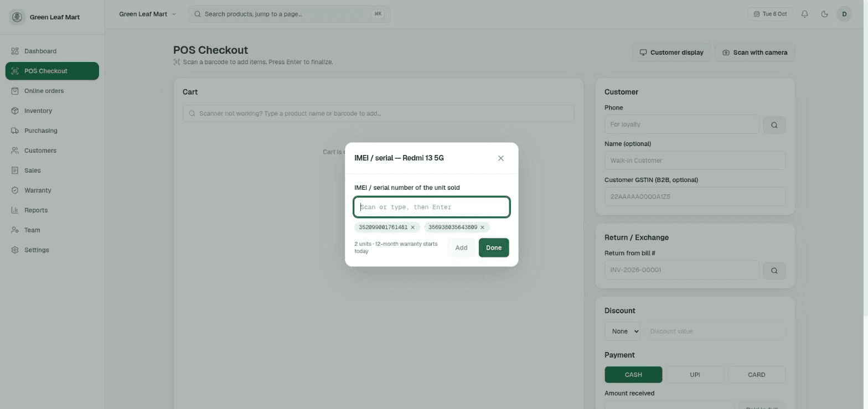Open user avatar D menu

pyautogui.click(x=844, y=14)
